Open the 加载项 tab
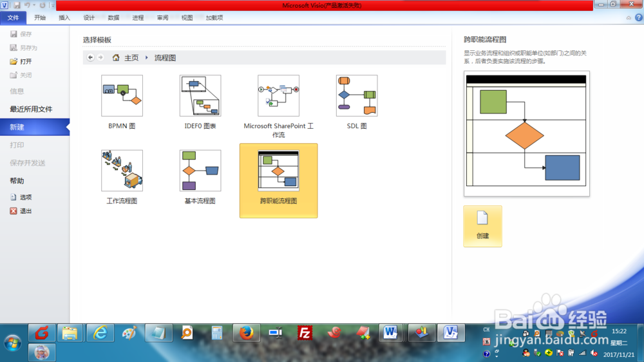The height and width of the screenshot is (362, 644). (214, 17)
